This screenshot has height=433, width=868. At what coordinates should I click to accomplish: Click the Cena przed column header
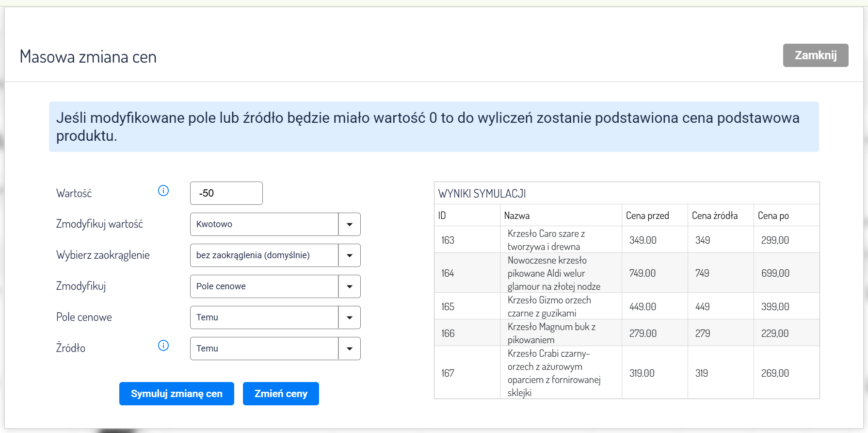point(647,216)
